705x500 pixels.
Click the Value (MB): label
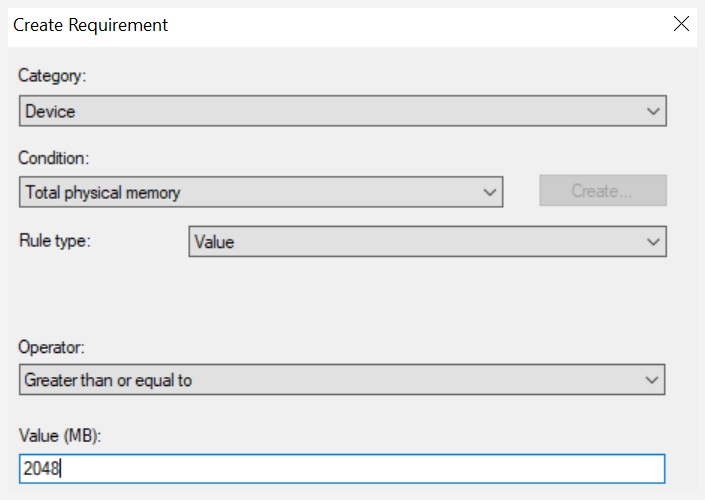coord(60,435)
